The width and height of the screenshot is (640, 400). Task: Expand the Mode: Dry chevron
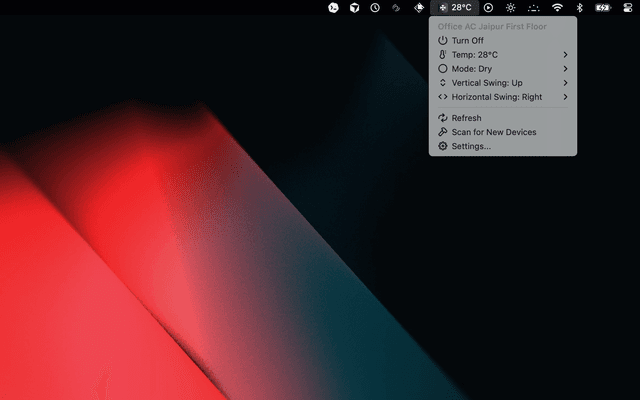565,69
